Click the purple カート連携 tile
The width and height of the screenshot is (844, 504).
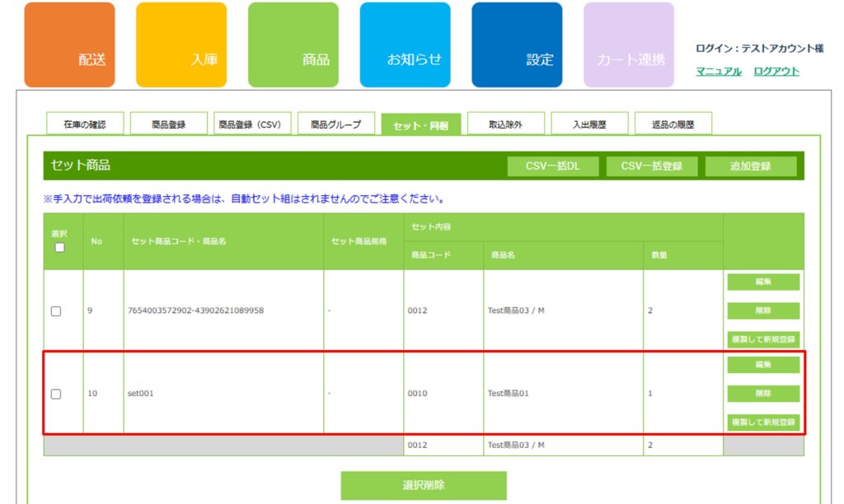pyautogui.click(x=629, y=44)
